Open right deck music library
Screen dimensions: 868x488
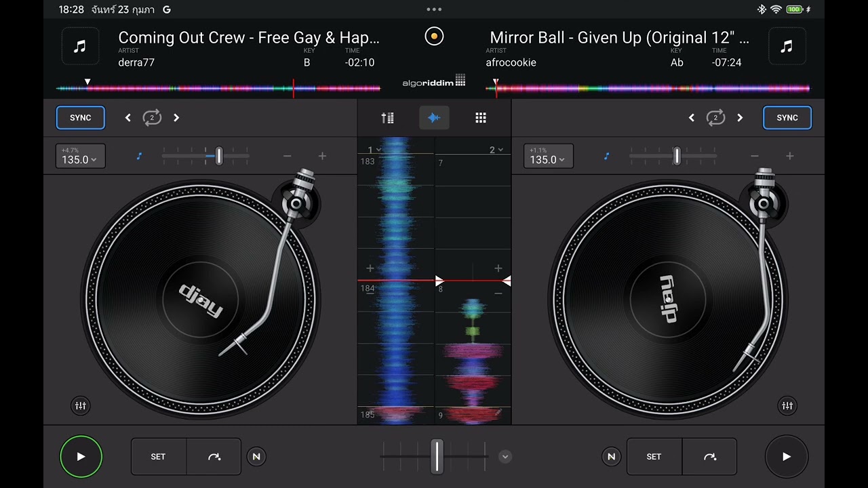pyautogui.click(x=787, y=46)
